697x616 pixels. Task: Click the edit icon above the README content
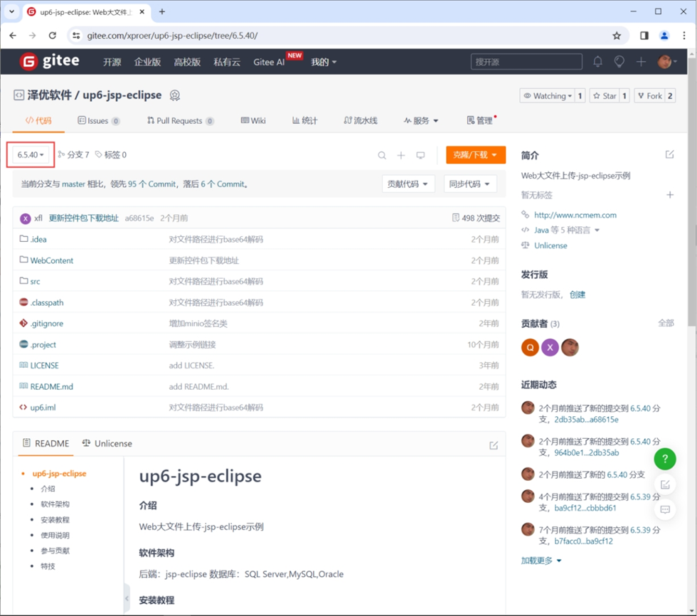(x=494, y=444)
